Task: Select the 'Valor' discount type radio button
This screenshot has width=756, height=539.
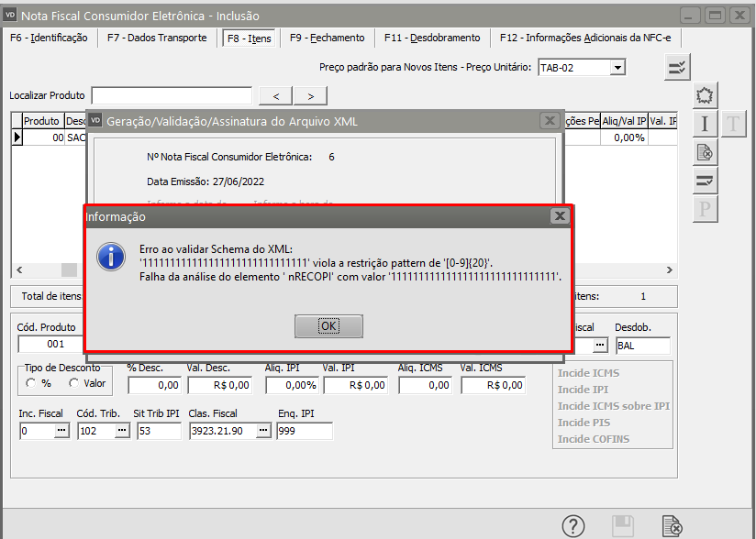Action: click(x=73, y=384)
